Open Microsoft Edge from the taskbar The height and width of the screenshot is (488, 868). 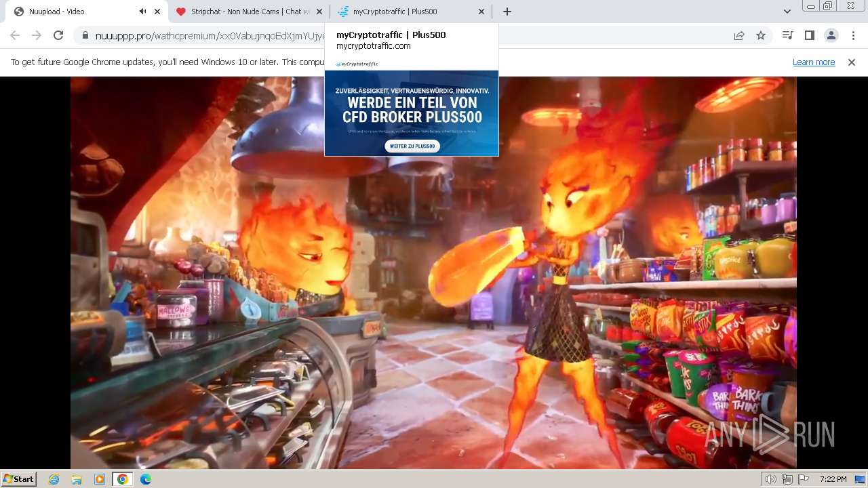pyautogui.click(x=145, y=479)
